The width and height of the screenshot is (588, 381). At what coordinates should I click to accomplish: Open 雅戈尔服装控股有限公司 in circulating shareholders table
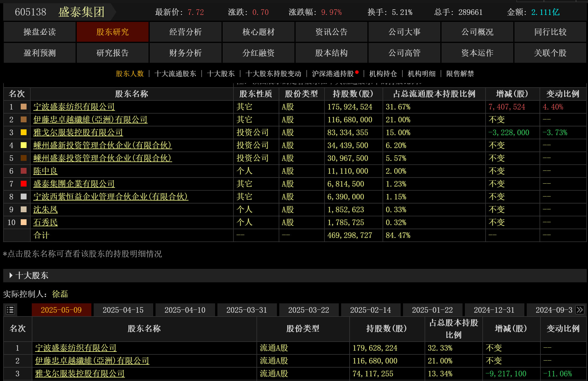[x=78, y=132]
